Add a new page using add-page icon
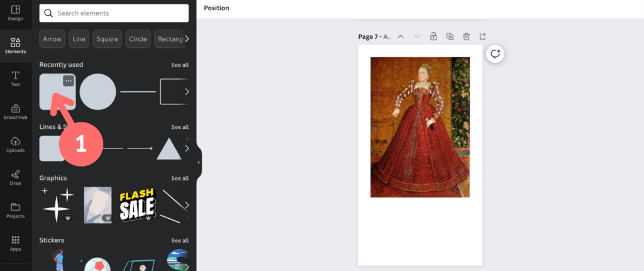 tap(482, 36)
